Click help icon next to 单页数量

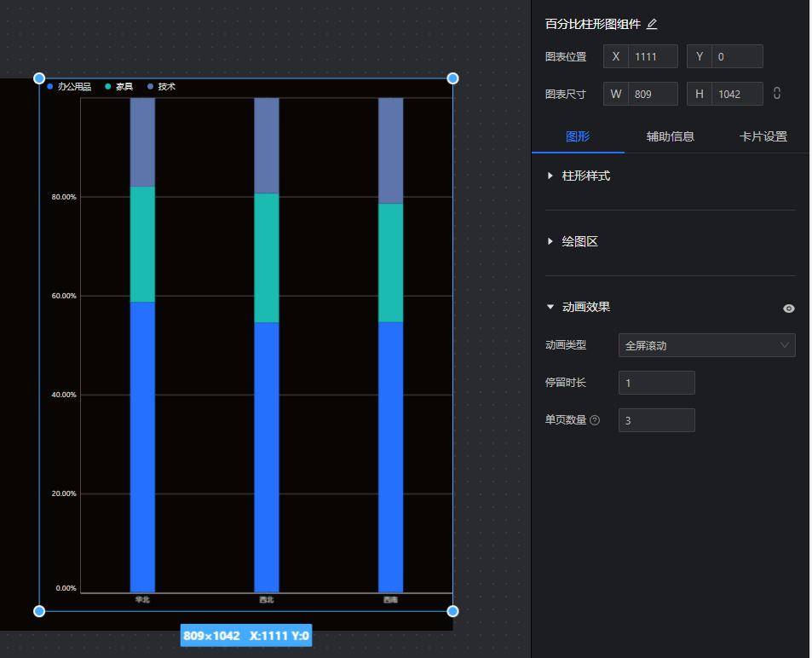(x=595, y=420)
